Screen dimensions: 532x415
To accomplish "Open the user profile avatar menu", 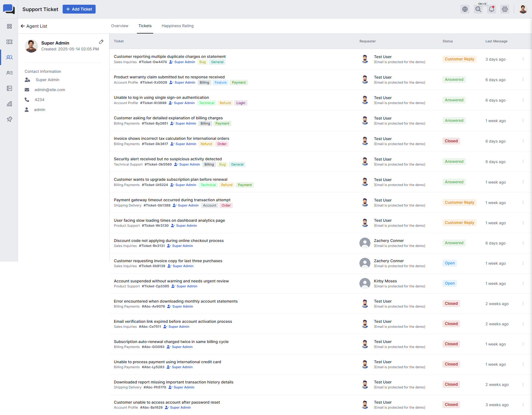I will tap(523, 9).
